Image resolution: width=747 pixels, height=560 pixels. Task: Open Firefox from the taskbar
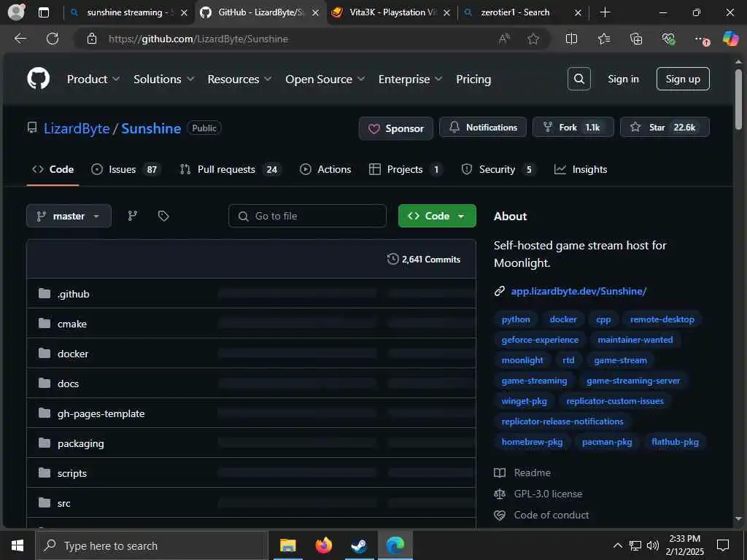coord(323,545)
